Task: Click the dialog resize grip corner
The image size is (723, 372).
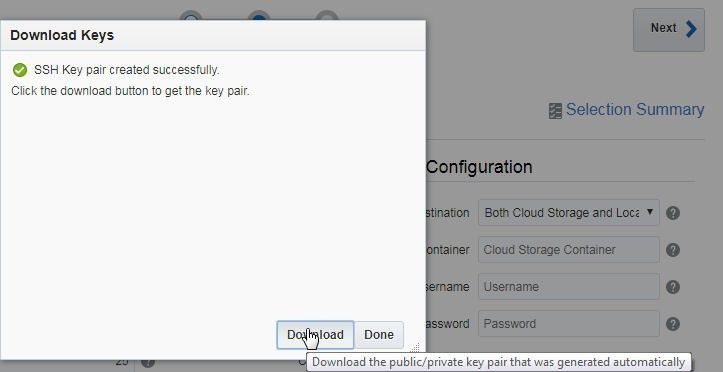Action: click(415, 347)
